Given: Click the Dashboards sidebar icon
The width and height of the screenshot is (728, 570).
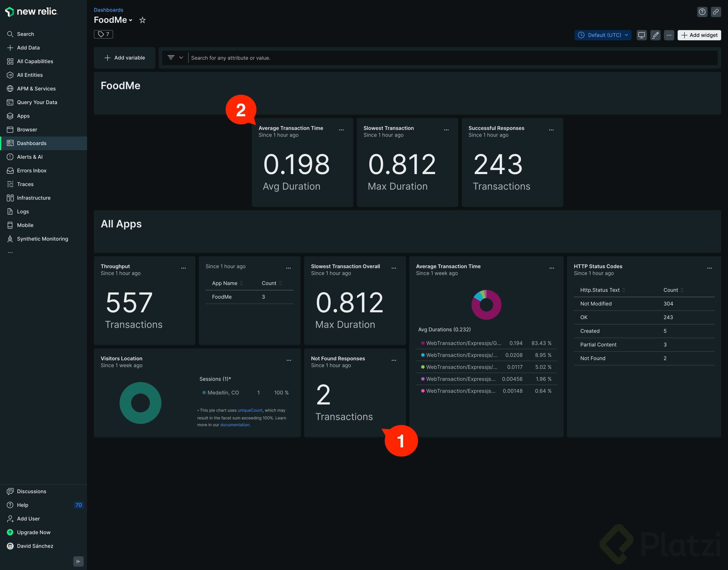Looking at the screenshot, I should (x=10, y=143).
